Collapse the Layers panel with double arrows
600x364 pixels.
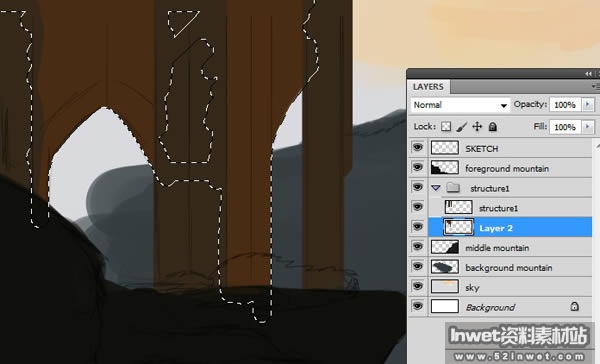[588, 74]
